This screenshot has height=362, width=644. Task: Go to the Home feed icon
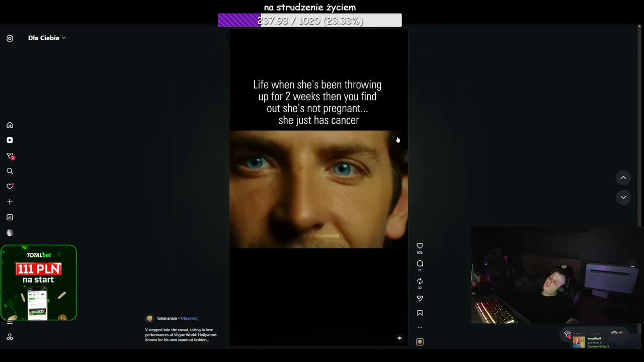[x=10, y=125]
